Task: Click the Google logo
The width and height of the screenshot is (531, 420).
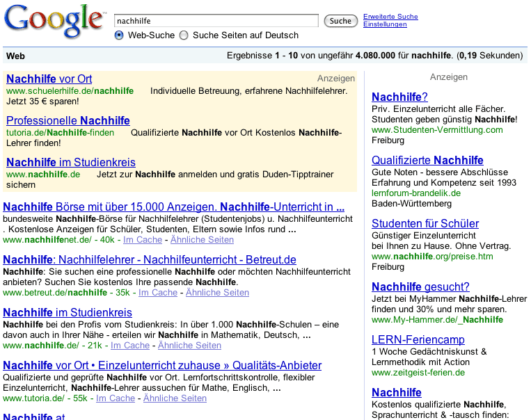Action: [53, 24]
